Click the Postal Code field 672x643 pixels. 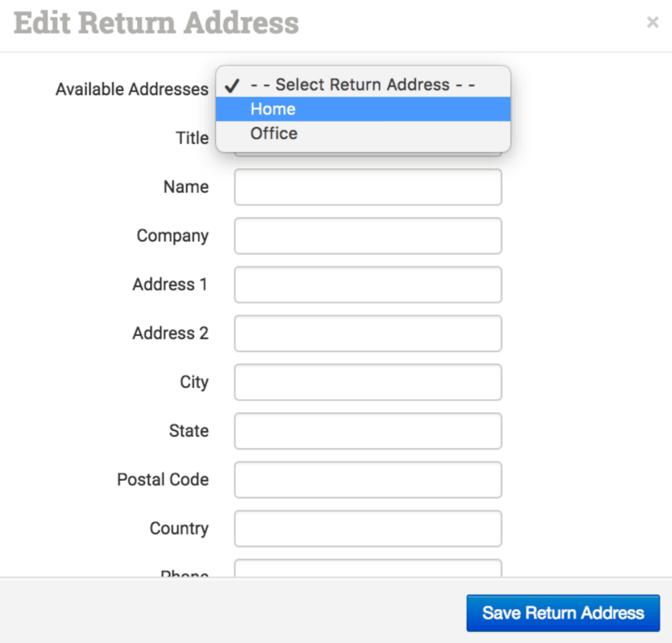tap(367, 480)
